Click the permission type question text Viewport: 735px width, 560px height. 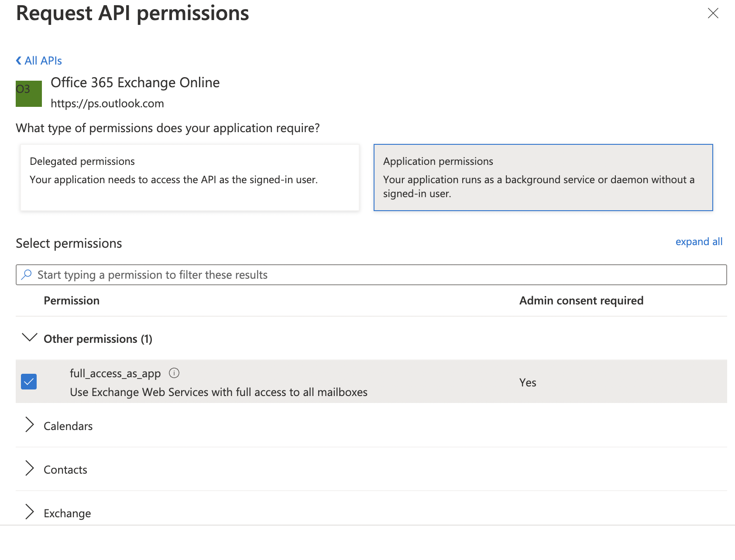click(168, 128)
